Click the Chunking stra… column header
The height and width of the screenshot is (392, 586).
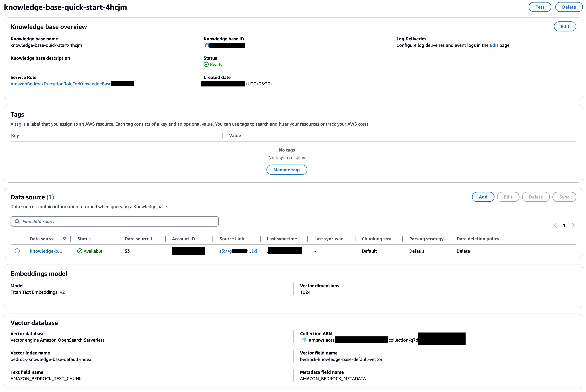tap(379, 239)
